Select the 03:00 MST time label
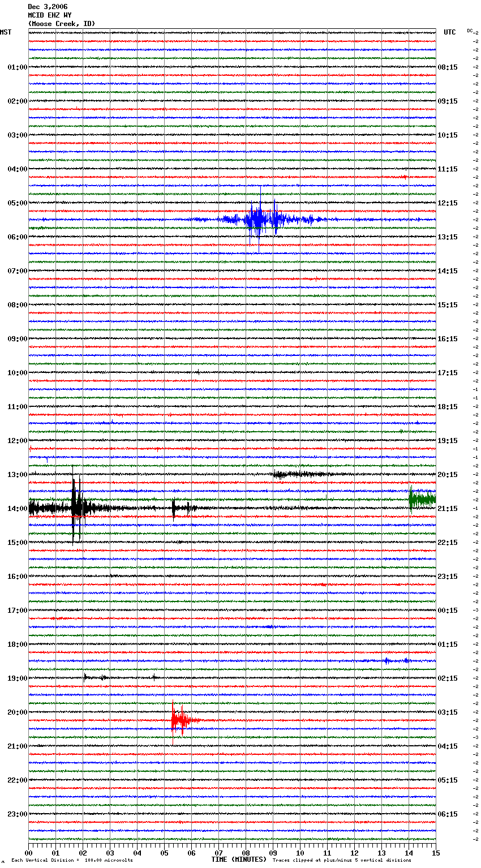 point(17,135)
